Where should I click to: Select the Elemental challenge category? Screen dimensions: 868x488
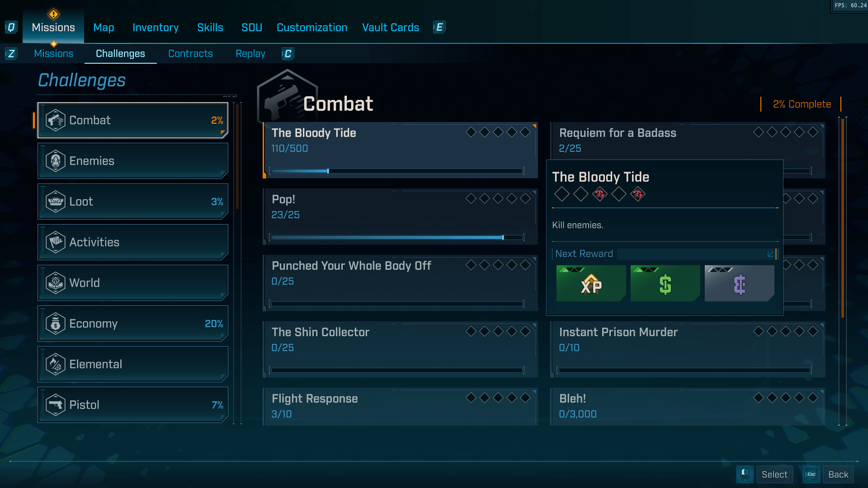coord(133,364)
